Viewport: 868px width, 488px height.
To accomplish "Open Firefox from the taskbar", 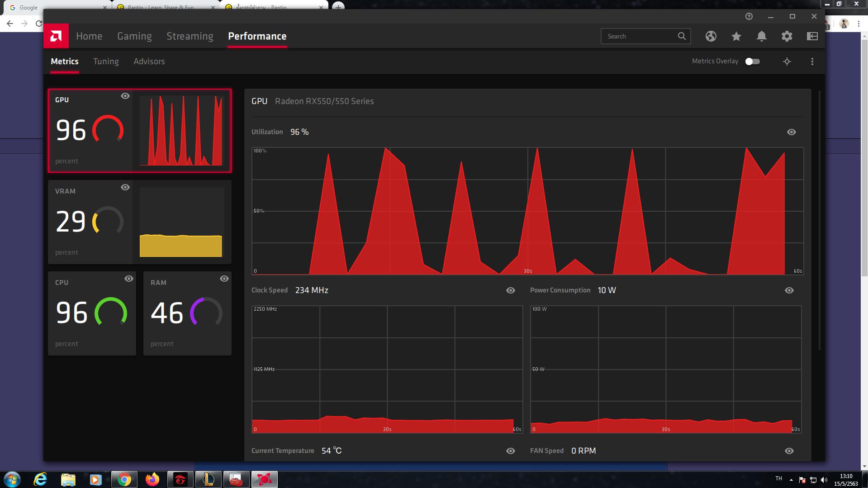I will point(152,479).
